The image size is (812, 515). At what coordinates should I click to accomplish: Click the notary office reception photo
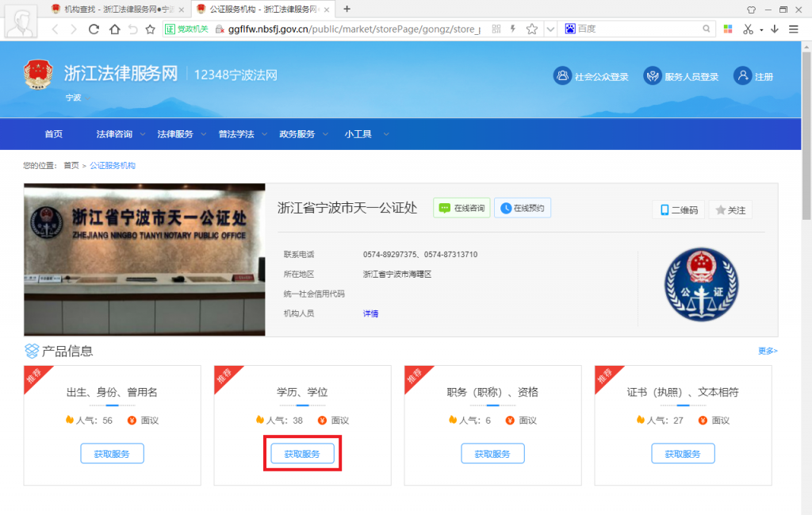coord(144,259)
